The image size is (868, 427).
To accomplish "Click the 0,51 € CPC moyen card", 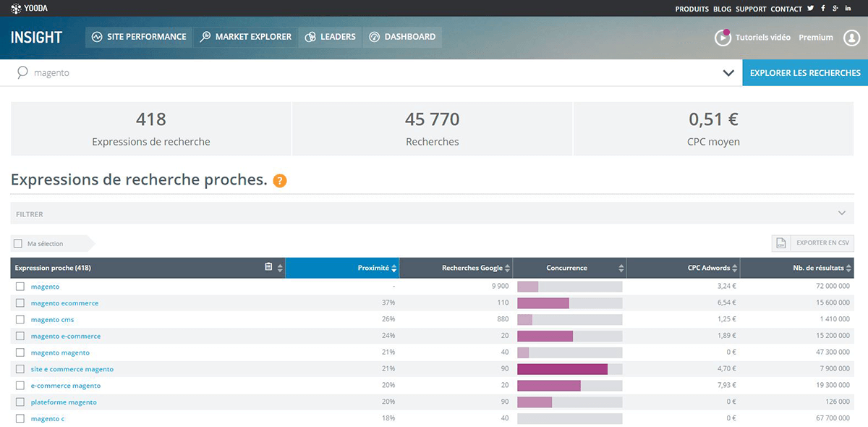I will (714, 129).
